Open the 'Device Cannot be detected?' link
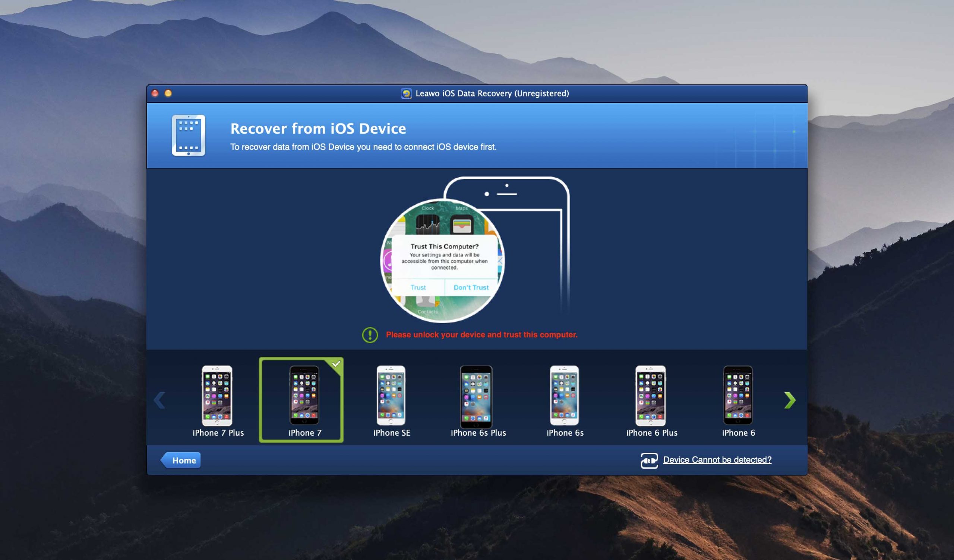Image resolution: width=954 pixels, height=560 pixels. point(717,460)
